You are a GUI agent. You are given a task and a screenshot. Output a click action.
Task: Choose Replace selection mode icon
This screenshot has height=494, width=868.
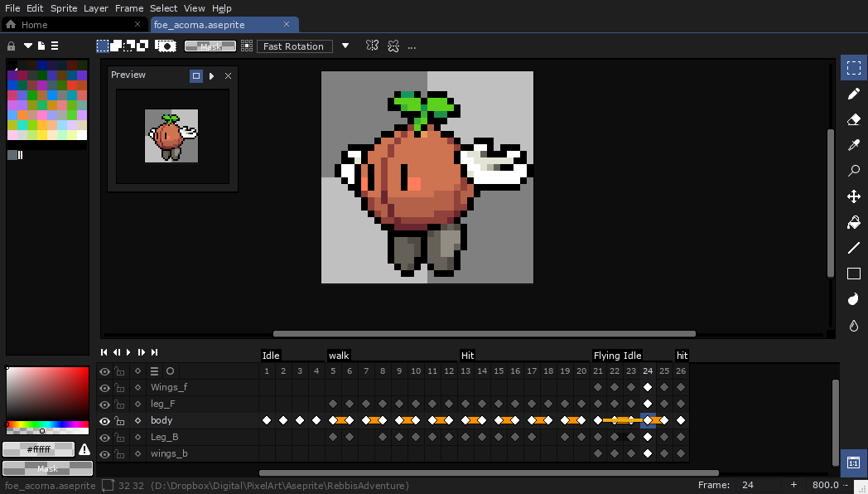click(x=103, y=46)
